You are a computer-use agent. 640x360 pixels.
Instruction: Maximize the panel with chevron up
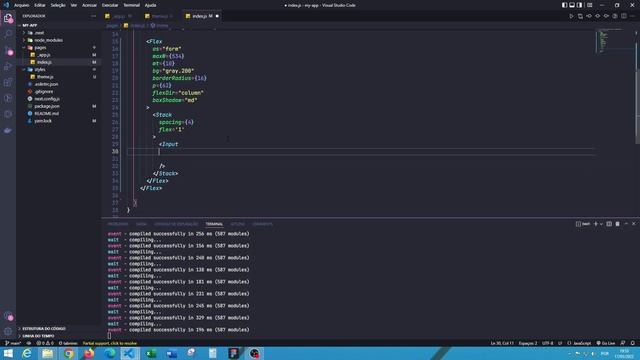(x=626, y=224)
